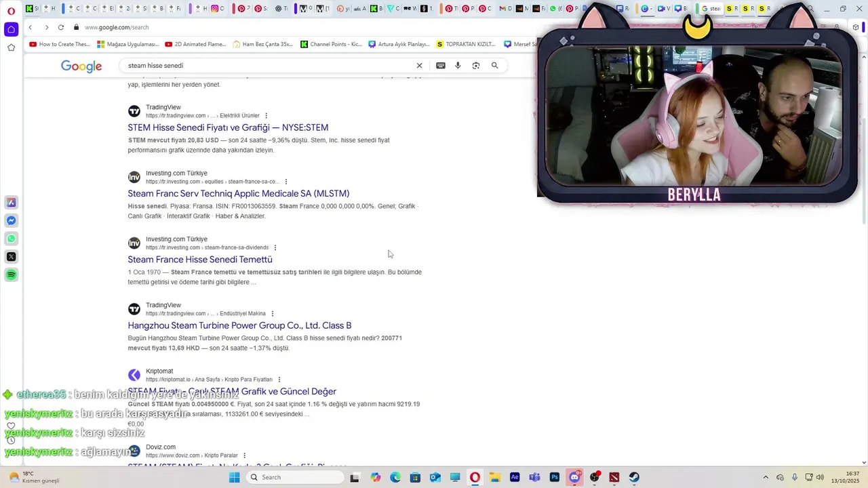
Task: Open the Opera history clock in the sidebar
Action: [x=11, y=440]
